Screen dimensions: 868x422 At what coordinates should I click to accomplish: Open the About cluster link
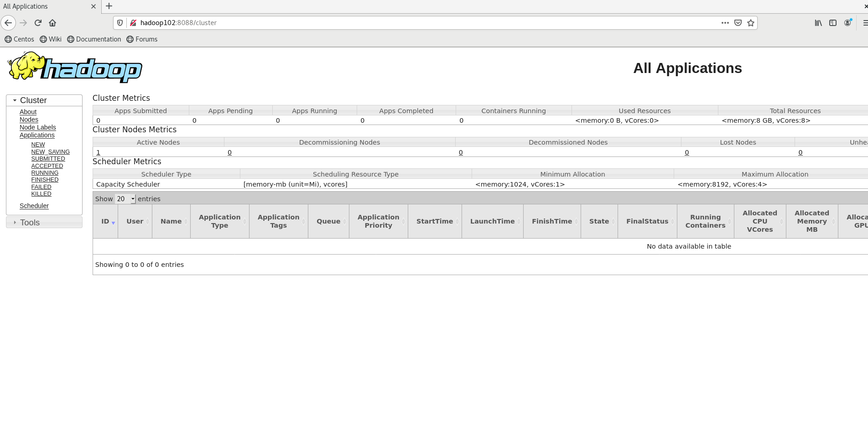coord(28,112)
